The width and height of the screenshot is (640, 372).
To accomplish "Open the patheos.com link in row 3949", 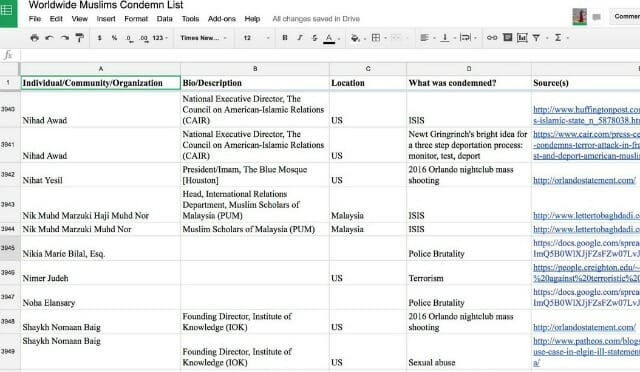I will (x=587, y=352).
